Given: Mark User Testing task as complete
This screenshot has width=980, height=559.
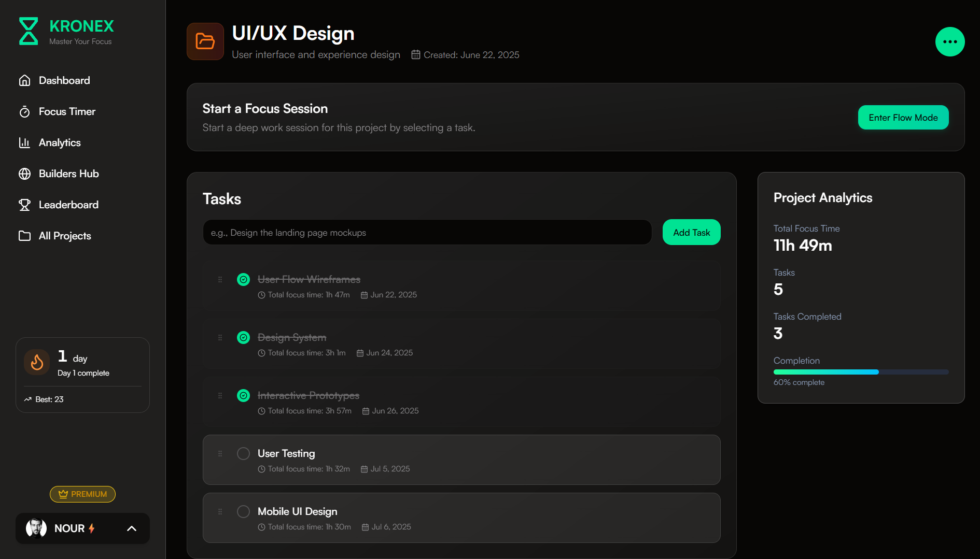Looking at the screenshot, I should tap(243, 454).
